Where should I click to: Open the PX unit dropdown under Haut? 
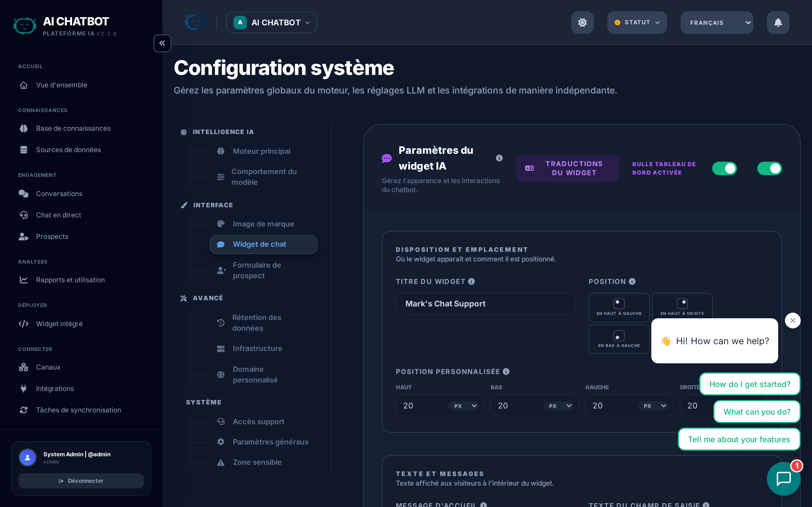point(464,405)
